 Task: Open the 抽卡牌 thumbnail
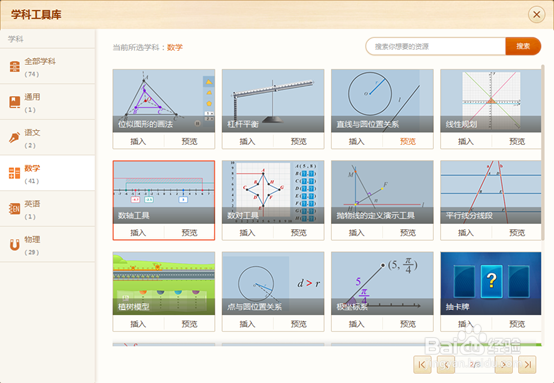coord(491,283)
